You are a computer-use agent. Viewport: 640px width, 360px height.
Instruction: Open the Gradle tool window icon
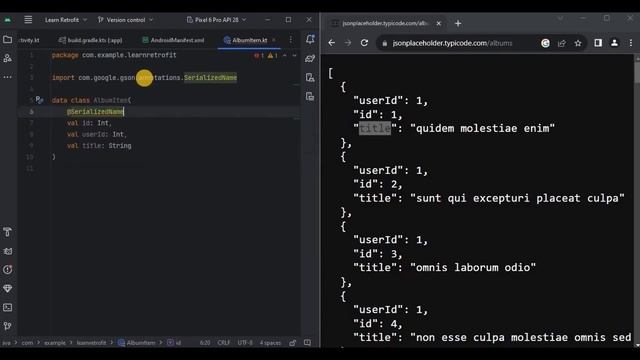click(x=310, y=58)
